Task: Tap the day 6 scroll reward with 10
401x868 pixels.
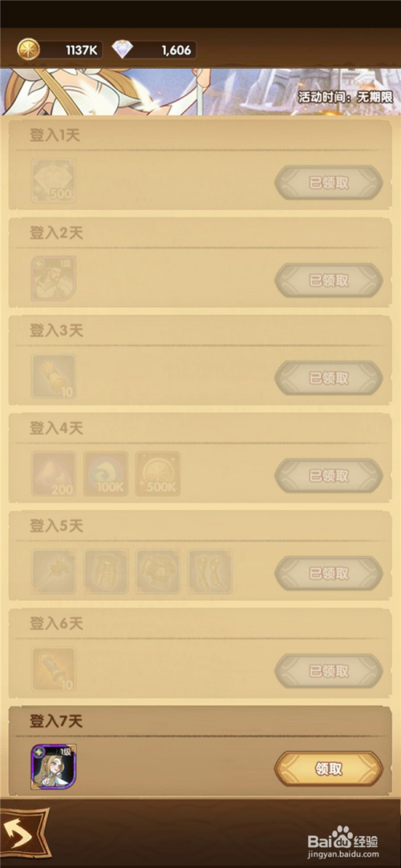Action: click(x=53, y=669)
